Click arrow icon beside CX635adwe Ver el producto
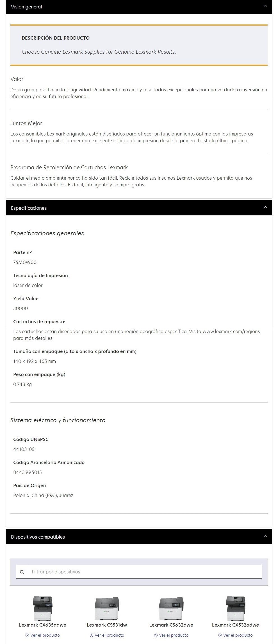The image size is (278, 644). point(27,635)
